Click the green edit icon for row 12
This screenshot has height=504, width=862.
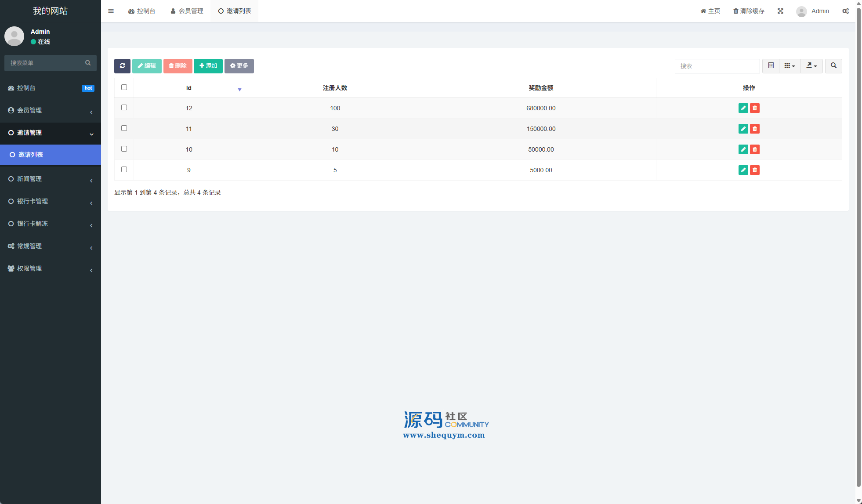coord(743,108)
